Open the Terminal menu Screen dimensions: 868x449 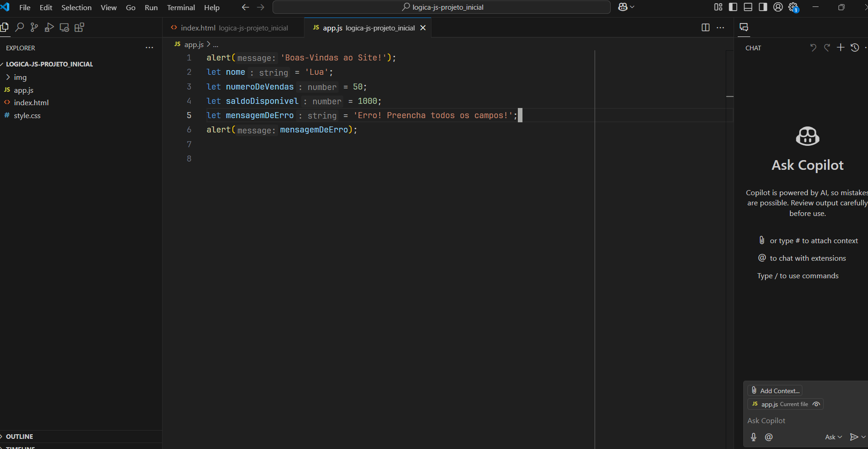[x=181, y=7]
